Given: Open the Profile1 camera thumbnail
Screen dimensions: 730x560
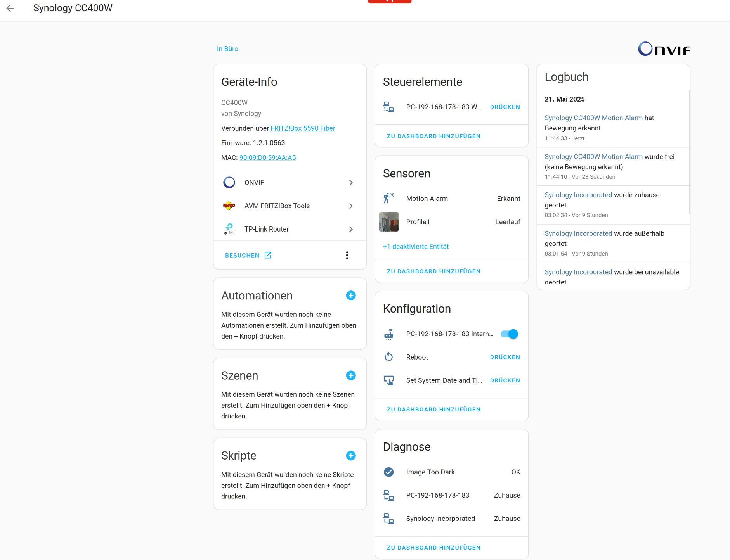Looking at the screenshot, I should click(389, 222).
